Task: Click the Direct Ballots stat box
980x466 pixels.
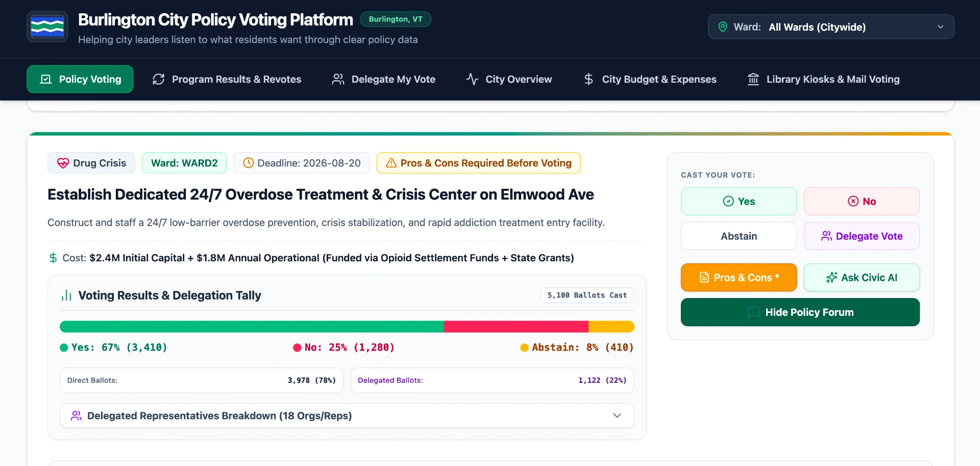Action: pos(202,380)
